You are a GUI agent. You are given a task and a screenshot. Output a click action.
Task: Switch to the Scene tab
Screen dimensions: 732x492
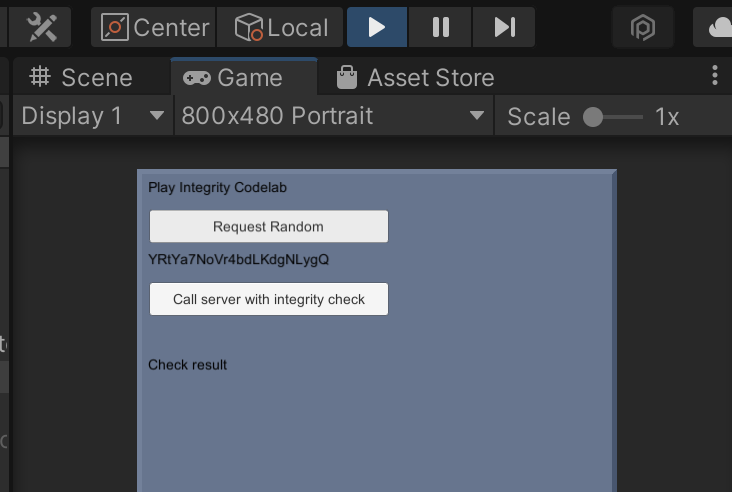point(81,77)
